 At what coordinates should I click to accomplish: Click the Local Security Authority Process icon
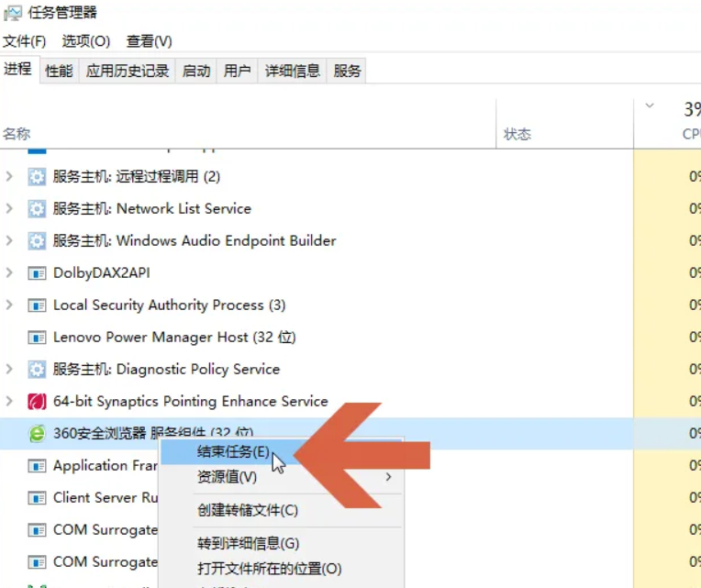[x=37, y=305]
